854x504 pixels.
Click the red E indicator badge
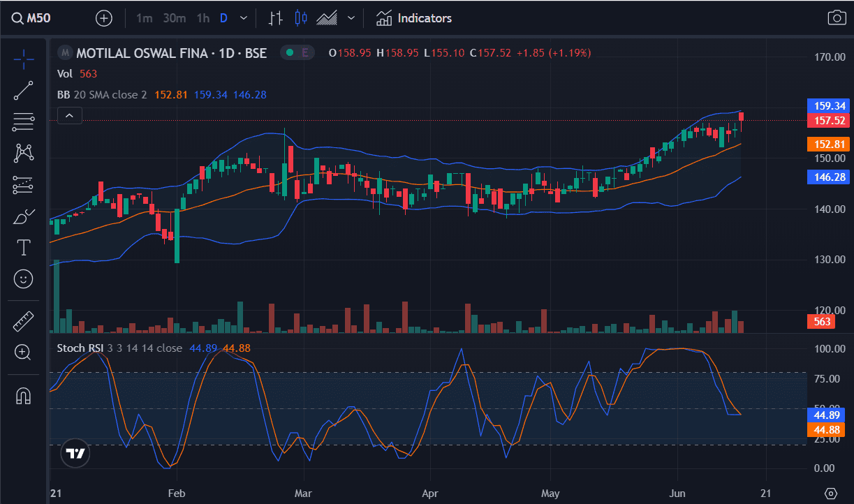(x=305, y=52)
